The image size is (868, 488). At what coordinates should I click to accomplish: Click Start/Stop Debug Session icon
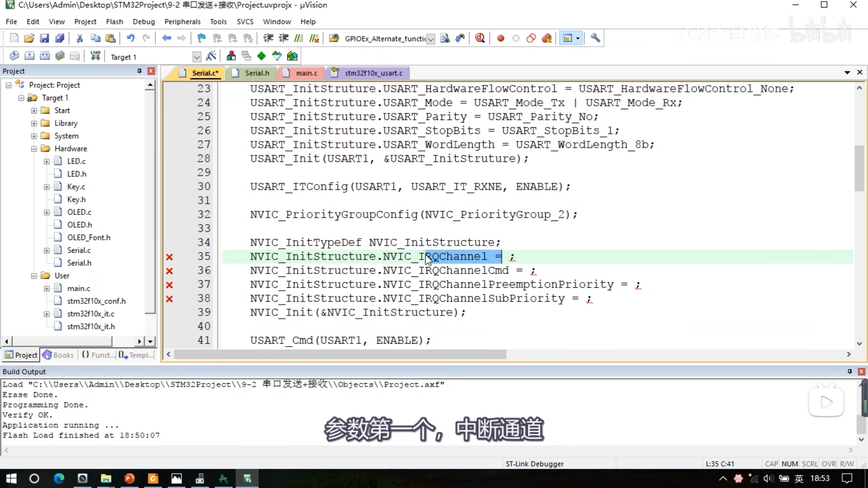pos(479,38)
